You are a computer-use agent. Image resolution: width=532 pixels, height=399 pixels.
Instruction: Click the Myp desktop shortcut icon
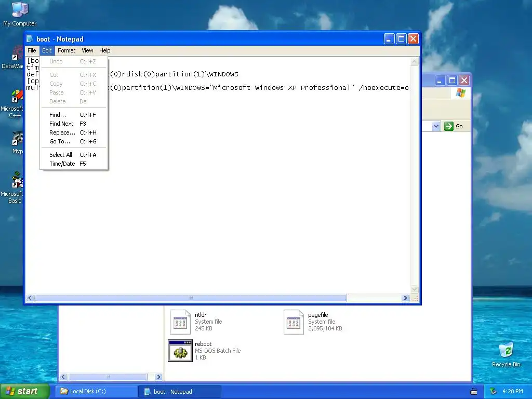click(x=17, y=138)
